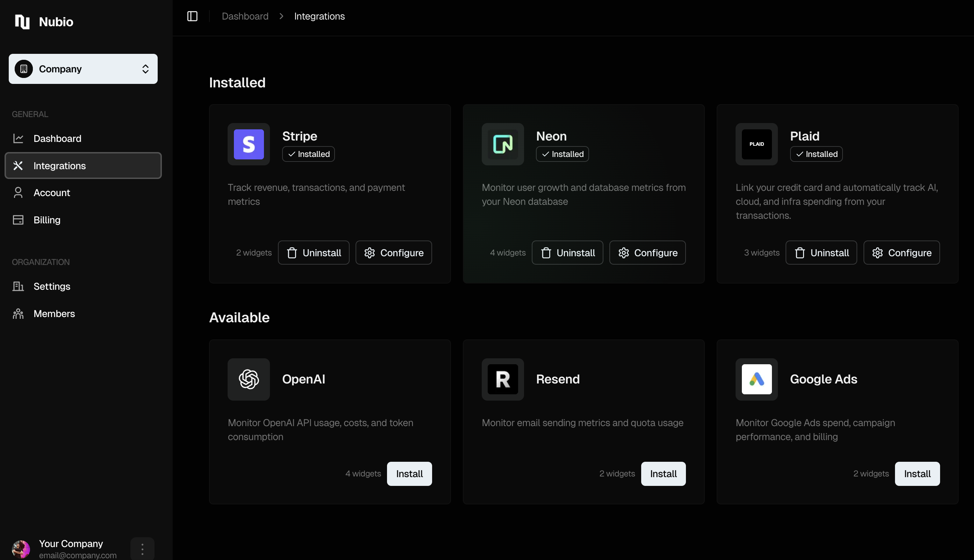
Task: Click the Installed badge on Stripe
Action: click(x=308, y=154)
